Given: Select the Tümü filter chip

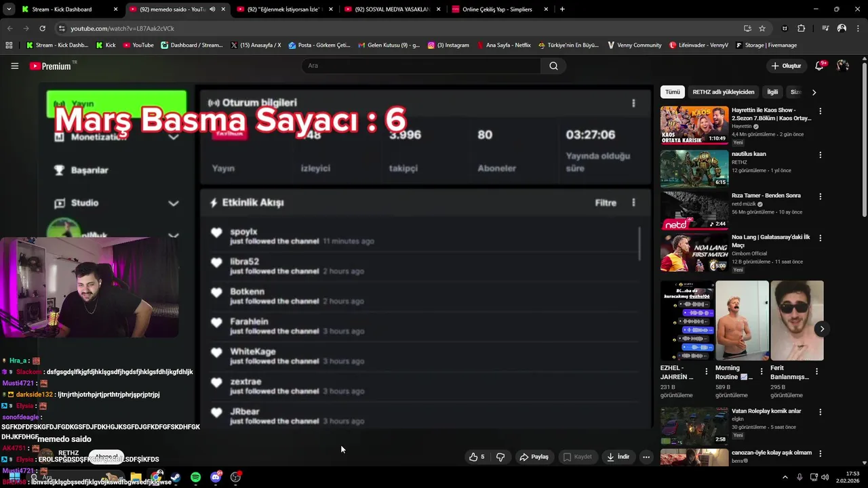Looking at the screenshot, I should 672,92.
